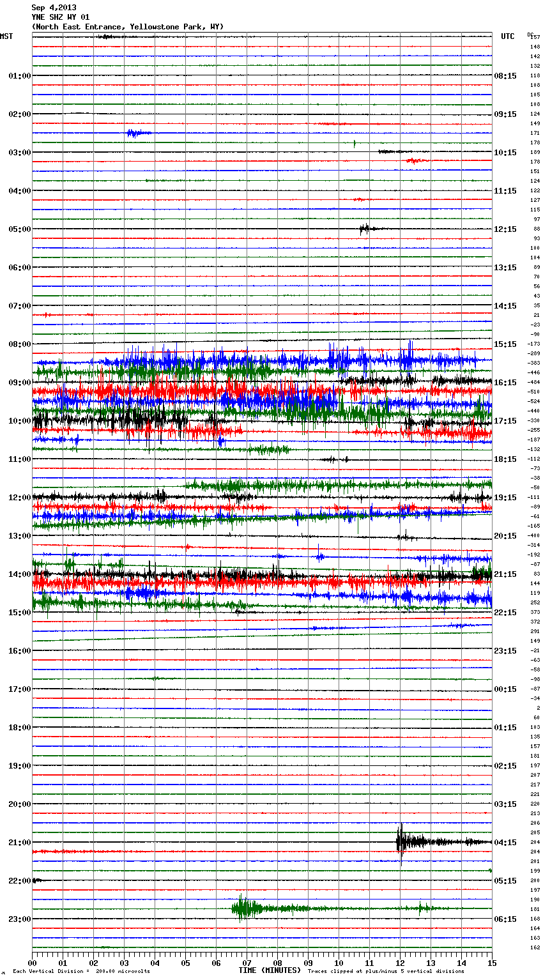Click the '00:15' UTC time label

pos(505,689)
